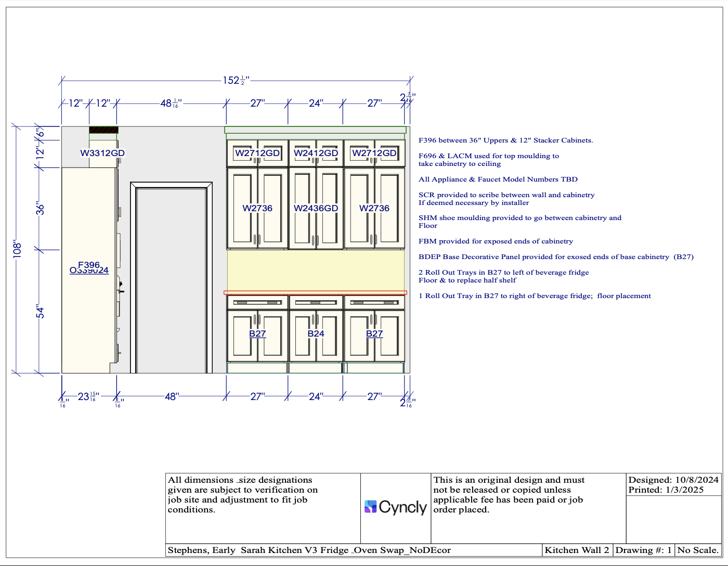Select the "All Appliance & Faucet Model Numbers TBD" note
The width and height of the screenshot is (728, 566).
tap(498, 179)
